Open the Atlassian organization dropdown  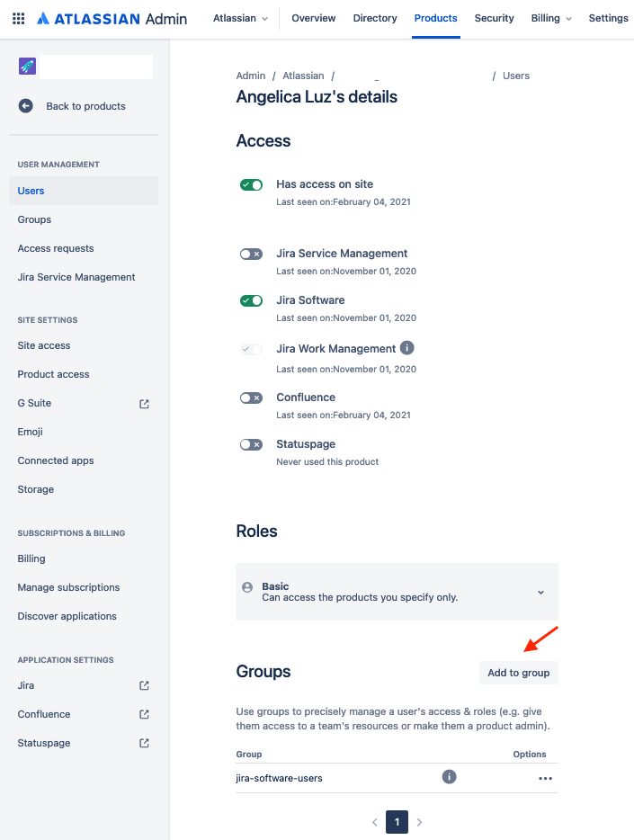coord(239,17)
